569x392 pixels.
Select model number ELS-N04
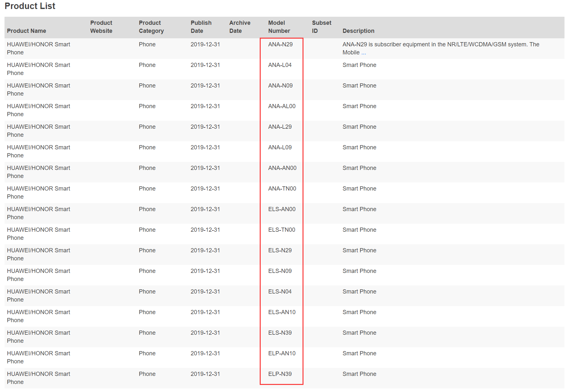click(x=280, y=292)
